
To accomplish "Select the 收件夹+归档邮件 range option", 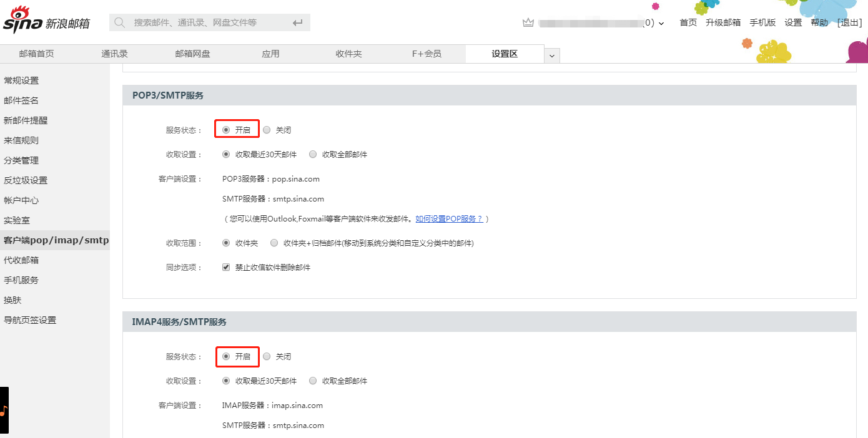I will click(274, 243).
